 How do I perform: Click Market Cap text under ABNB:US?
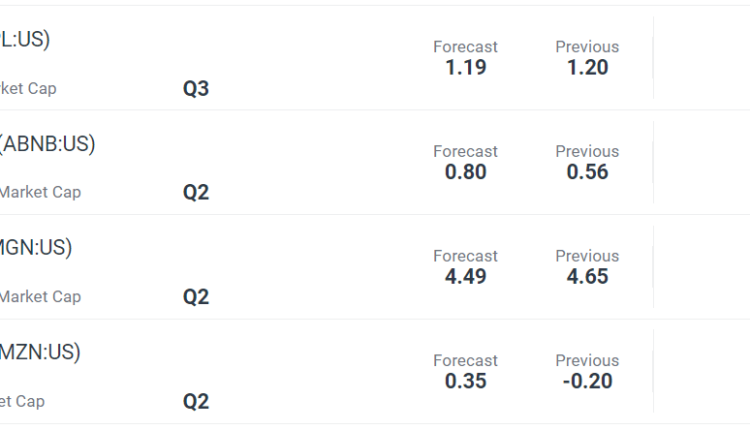40,192
